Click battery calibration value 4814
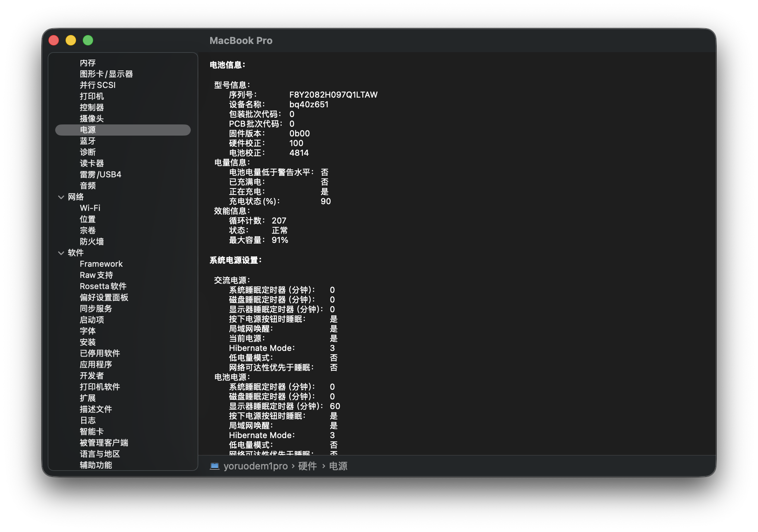Viewport: 758px width, 532px height. tap(299, 153)
